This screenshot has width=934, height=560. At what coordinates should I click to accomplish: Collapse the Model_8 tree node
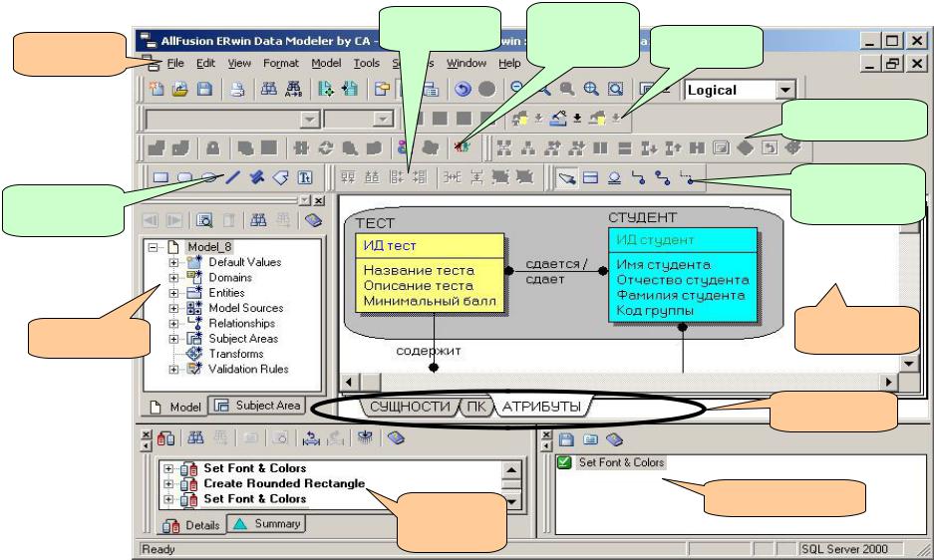pos(154,247)
